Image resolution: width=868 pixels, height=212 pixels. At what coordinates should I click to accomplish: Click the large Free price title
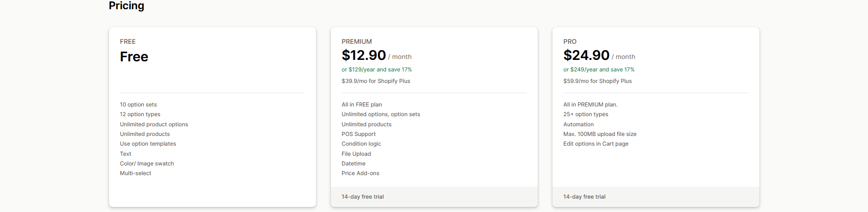[x=134, y=57]
